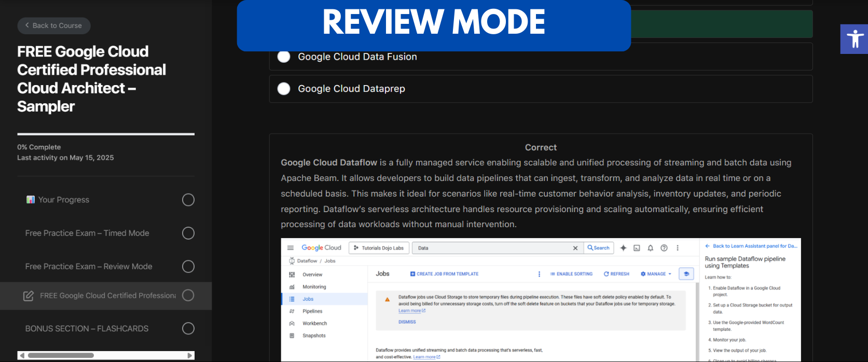
Task: Click the vertical dots next to the help icon
Action: tap(677, 248)
